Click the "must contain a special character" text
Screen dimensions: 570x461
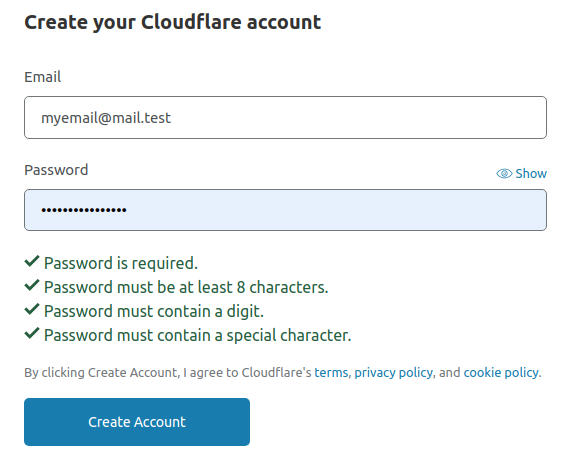[x=198, y=335]
